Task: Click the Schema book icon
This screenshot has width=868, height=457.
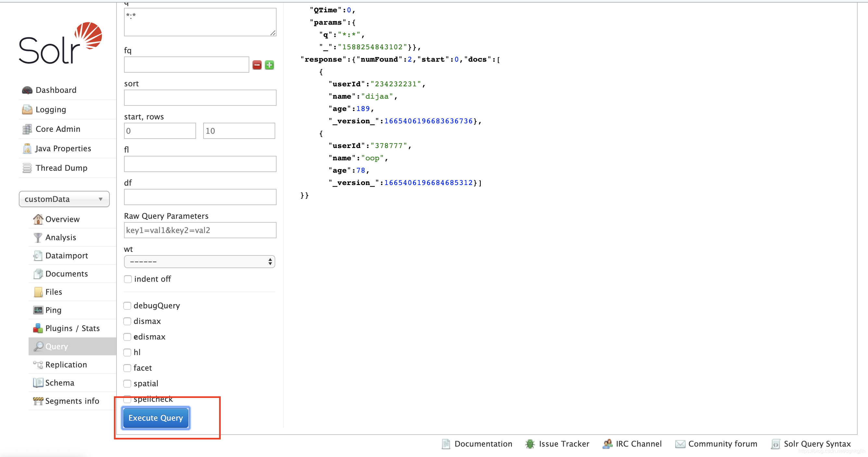Action: coord(38,383)
